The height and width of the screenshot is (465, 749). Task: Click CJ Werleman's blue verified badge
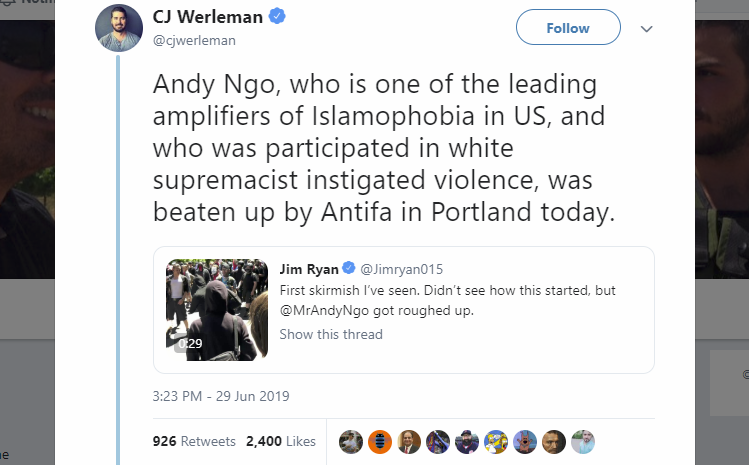pyautogui.click(x=277, y=16)
